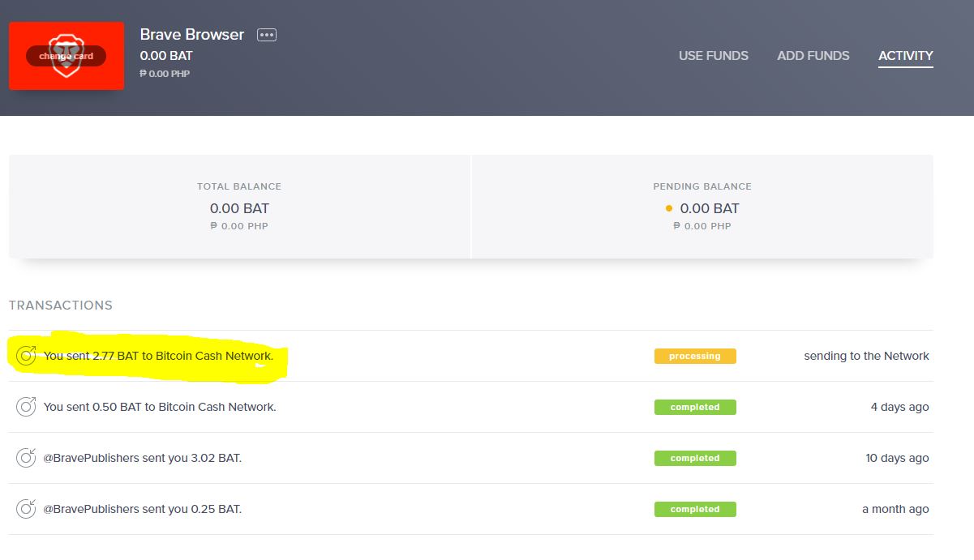This screenshot has height=560, width=974.
Task: Click the received icon for 3.02 BAT transaction
Action: click(x=27, y=457)
